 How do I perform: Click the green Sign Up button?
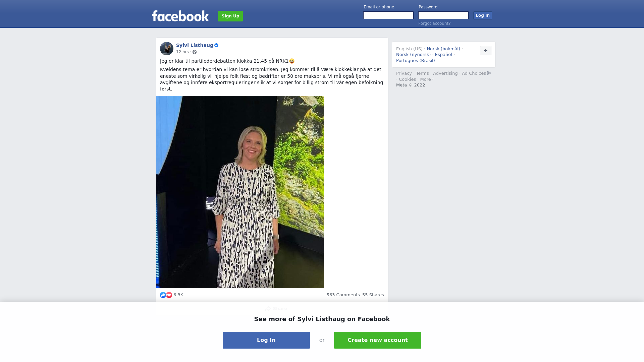230,16
